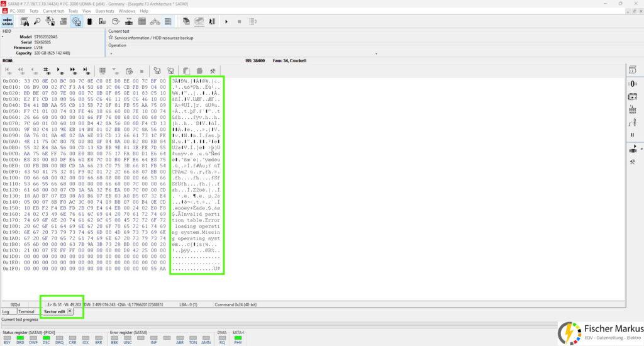Click the sector grid icon in editor toolbar
The image size is (644, 346).
click(103, 70)
